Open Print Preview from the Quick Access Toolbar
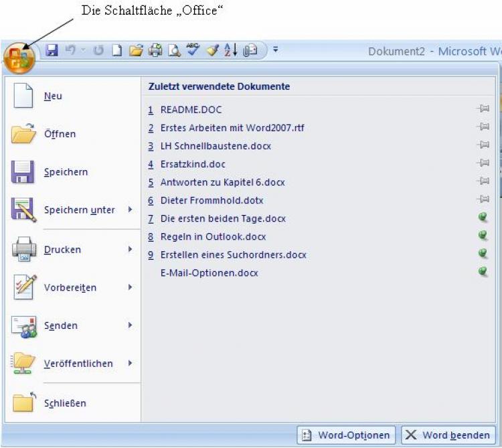This screenshot has width=502, height=448. pyautogui.click(x=174, y=51)
